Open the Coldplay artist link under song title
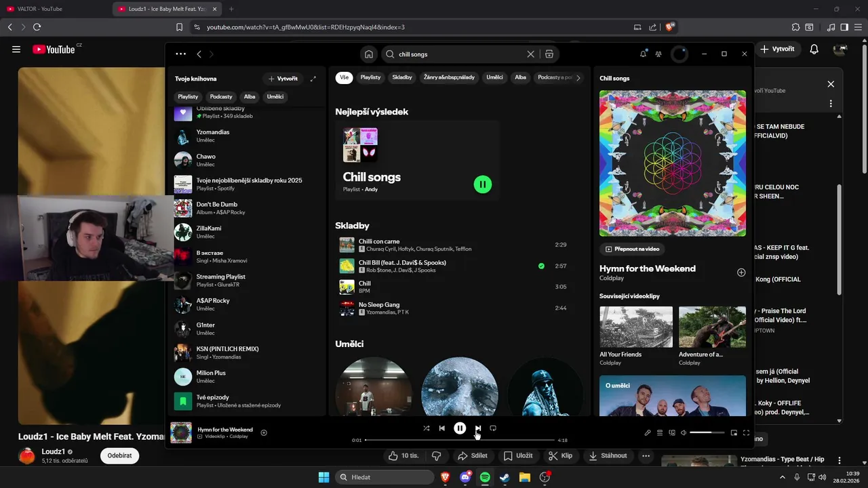The height and width of the screenshot is (488, 868). point(611,279)
